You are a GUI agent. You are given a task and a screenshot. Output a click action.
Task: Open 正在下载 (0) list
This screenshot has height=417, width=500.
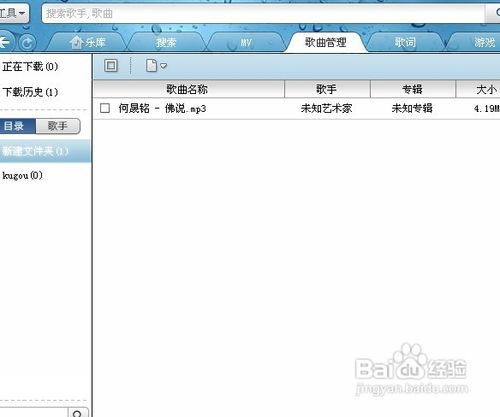(x=30, y=67)
